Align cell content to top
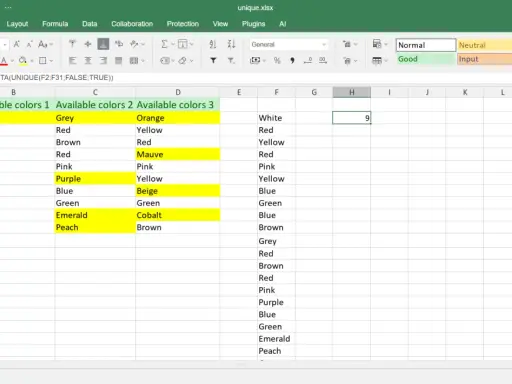The image size is (512, 384). tap(72, 44)
